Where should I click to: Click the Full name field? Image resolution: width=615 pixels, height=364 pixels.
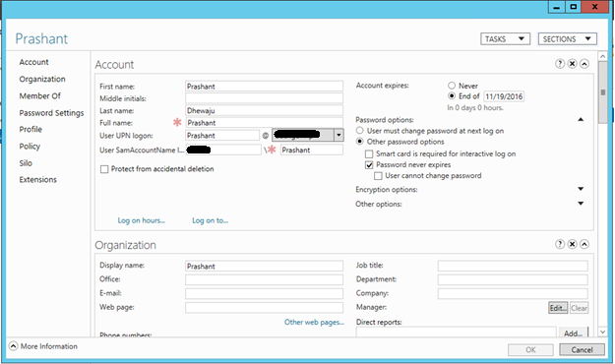[264, 123]
